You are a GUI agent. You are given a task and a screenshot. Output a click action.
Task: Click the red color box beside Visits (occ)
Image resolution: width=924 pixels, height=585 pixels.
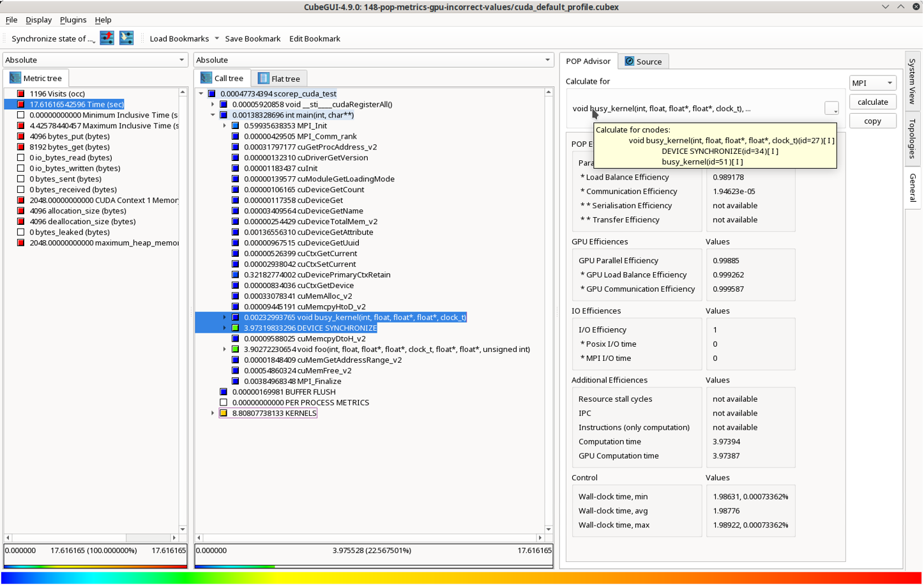tap(21, 94)
